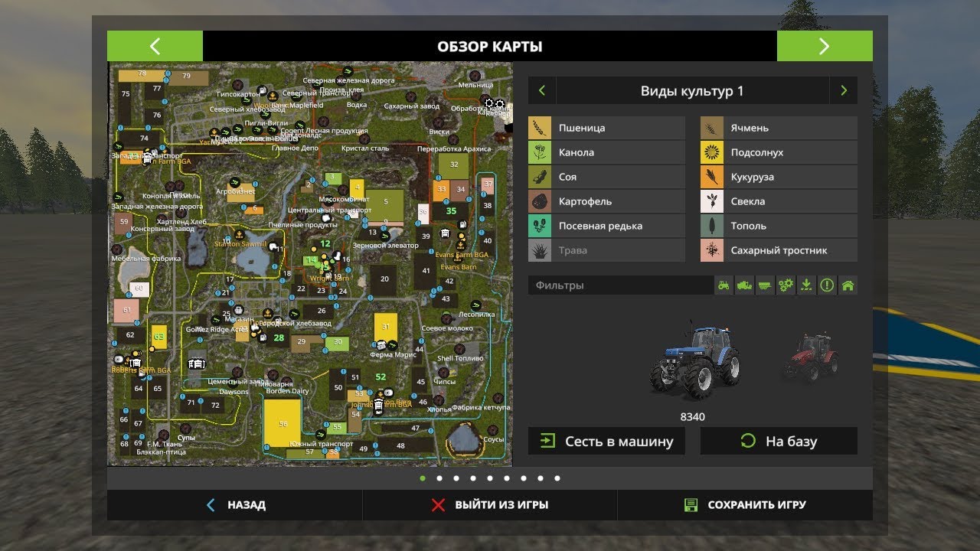Toggle the Ячмень crop overlay
The image size is (980, 551).
[779, 128]
